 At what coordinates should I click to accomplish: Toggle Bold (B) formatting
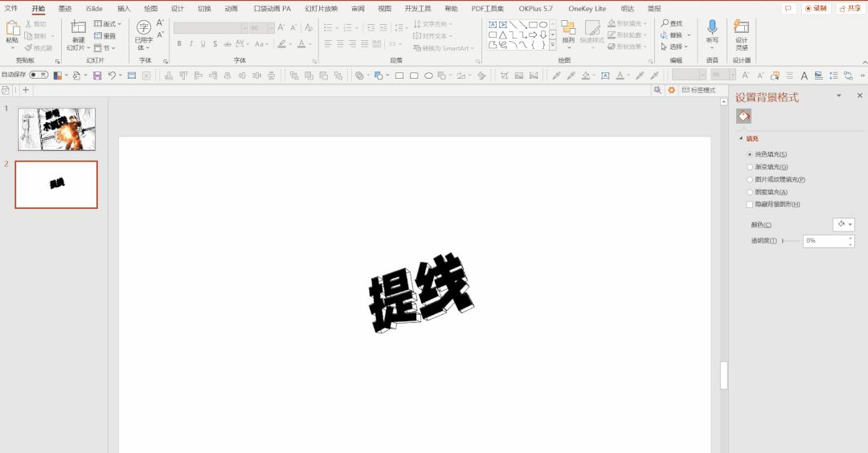tap(179, 43)
